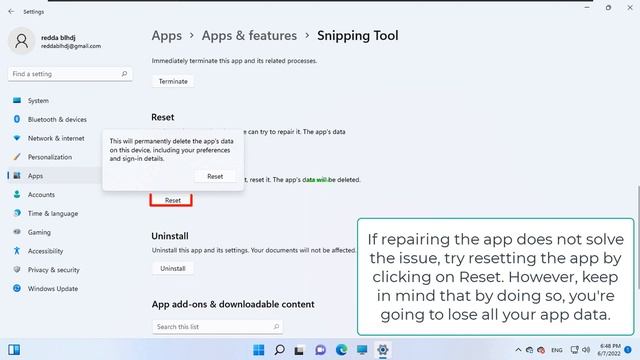Viewport: 640px width, 360px height.
Task: Open the notification badge in the tray
Action: pyautogui.click(x=628, y=350)
